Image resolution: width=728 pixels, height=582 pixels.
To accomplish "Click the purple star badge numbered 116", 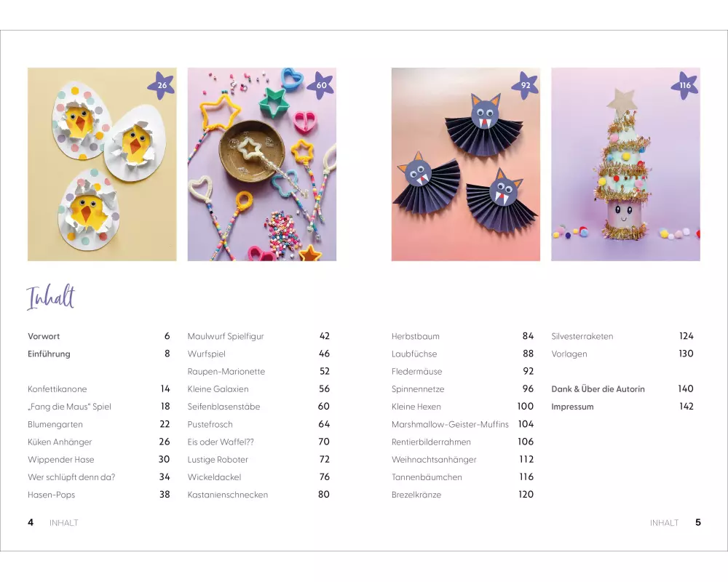I will point(685,85).
